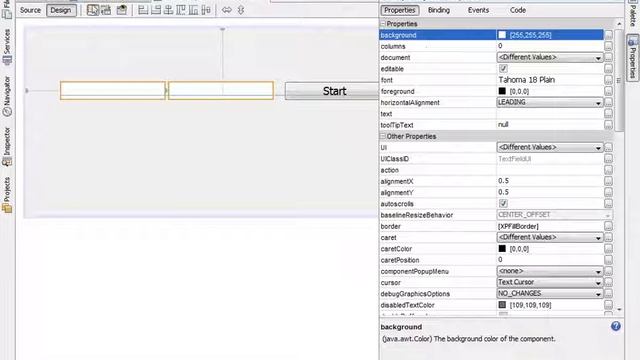Viewport: 640px width, 360px height.
Task: Select the Start button in the form
Action: tap(332, 91)
